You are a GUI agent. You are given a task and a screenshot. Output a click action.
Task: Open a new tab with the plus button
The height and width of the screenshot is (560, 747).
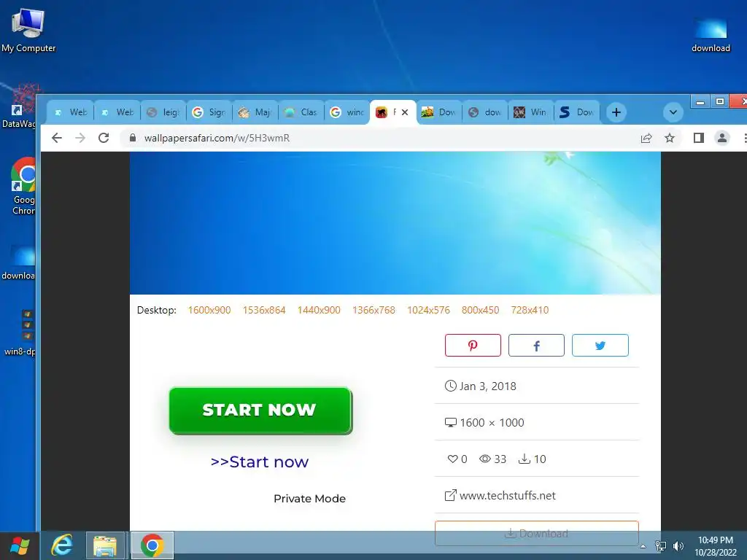[616, 112]
